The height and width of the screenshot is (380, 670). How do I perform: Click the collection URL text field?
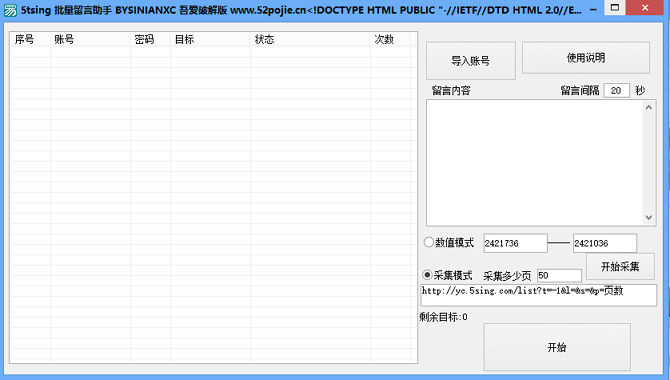pyautogui.click(x=538, y=295)
